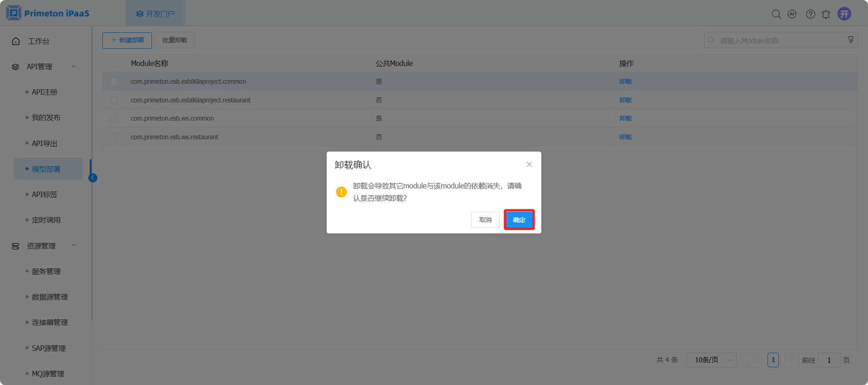Cancel the uninstall with 取消 button
The width and height of the screenshot is (868, 385).
pos(485,220)
